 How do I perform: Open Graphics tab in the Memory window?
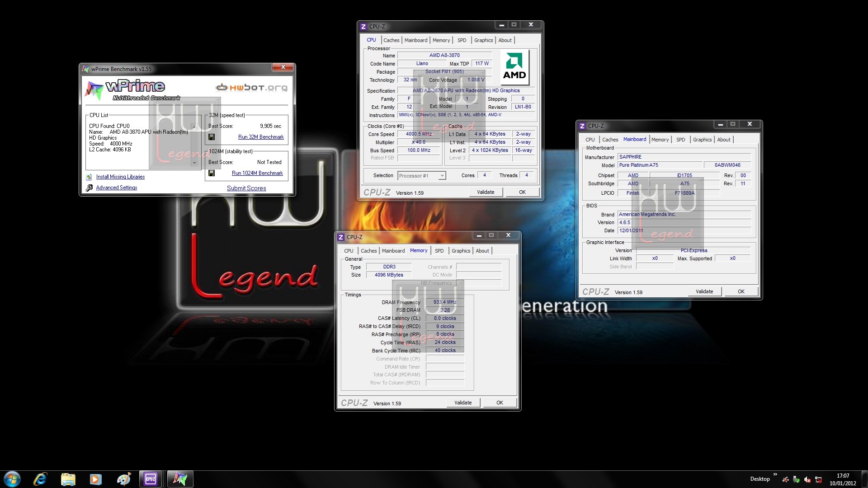click(461, 251)
